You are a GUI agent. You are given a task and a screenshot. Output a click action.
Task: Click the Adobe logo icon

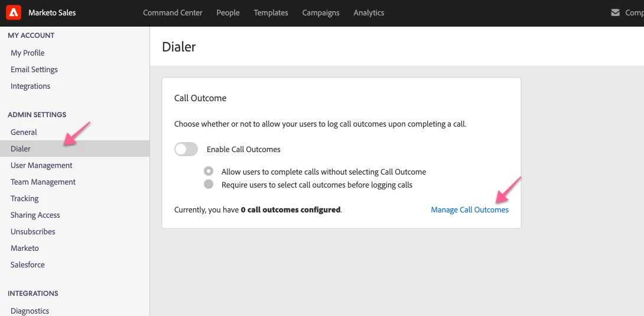(14, 13)
